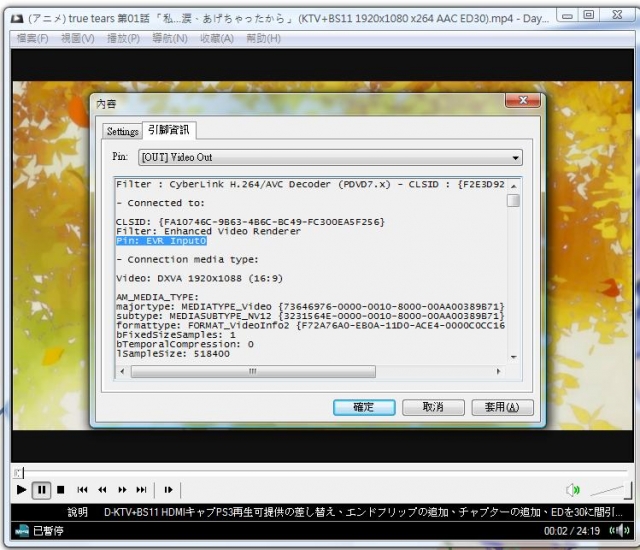Click the Stop button

[x=61, y=490]
